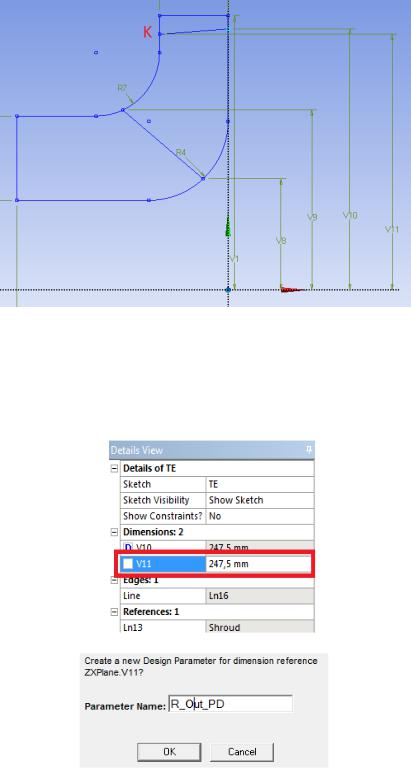This screenshot has width=411, height=768.
Task: Collapse the Edges: 1 section
Action: (114, 580)
